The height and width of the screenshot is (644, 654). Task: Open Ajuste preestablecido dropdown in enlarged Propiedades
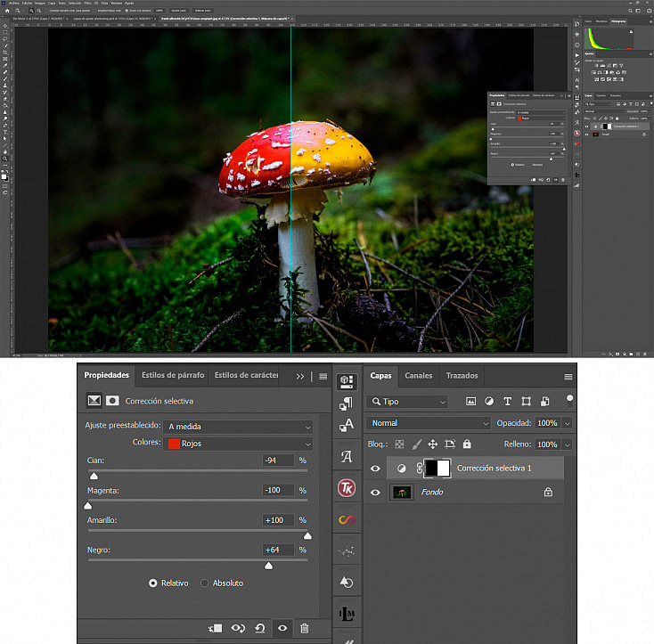click(x=238, y=427)
